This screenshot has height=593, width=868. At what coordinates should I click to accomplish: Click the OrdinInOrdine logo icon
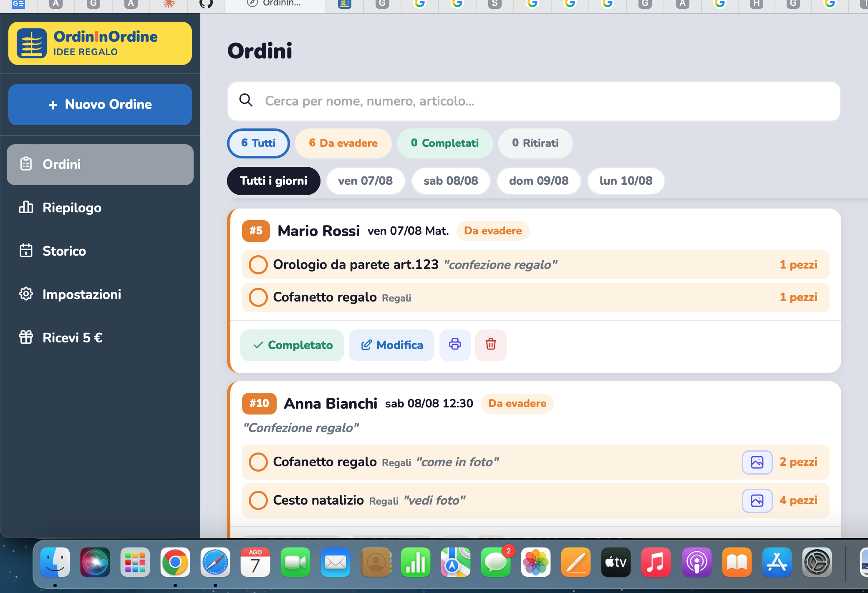[x=32, y=43]
